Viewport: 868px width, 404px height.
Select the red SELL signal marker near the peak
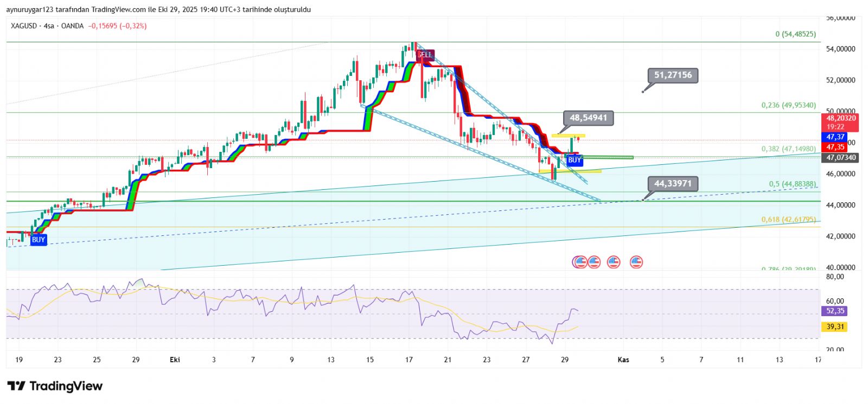click(425, 55)
